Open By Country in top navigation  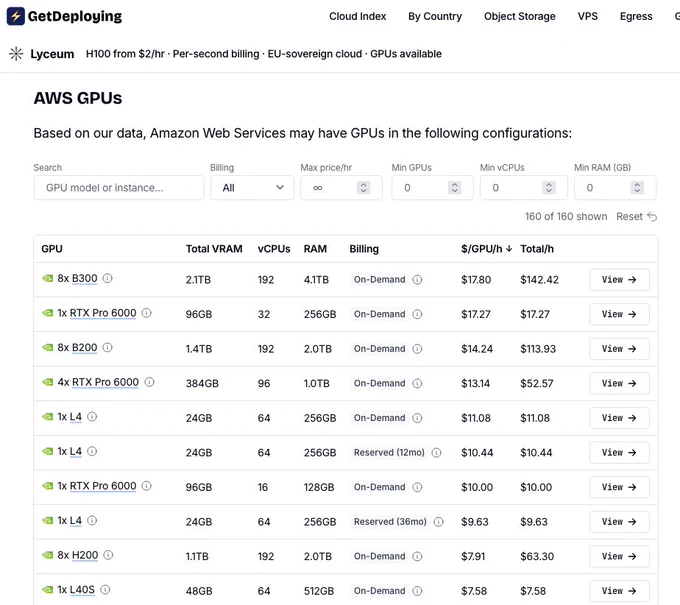(x=435, y=16)
